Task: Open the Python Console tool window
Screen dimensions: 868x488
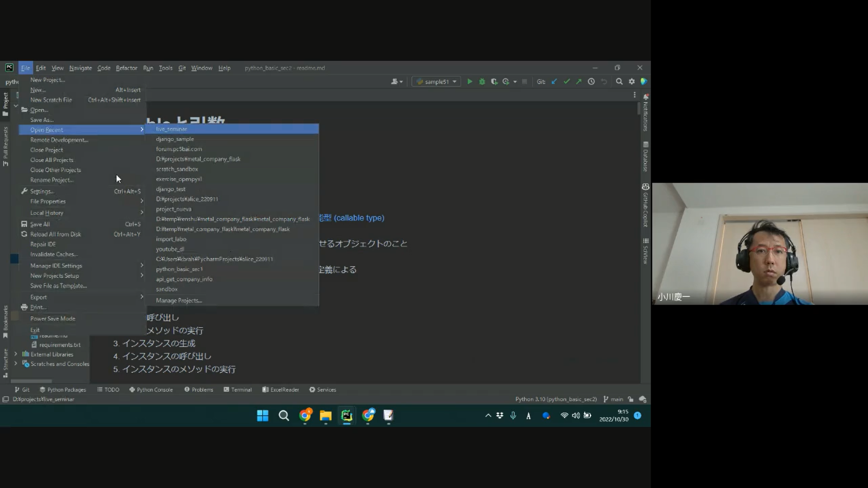Action: coord(151,389)
